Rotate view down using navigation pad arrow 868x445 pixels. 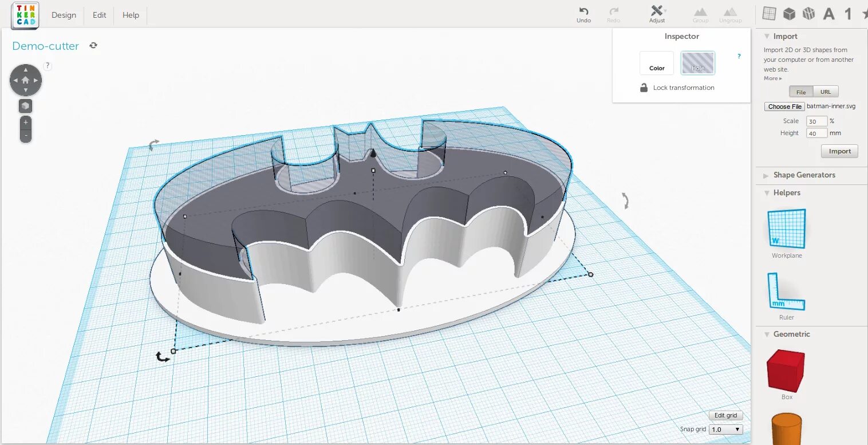coord(25,92)
